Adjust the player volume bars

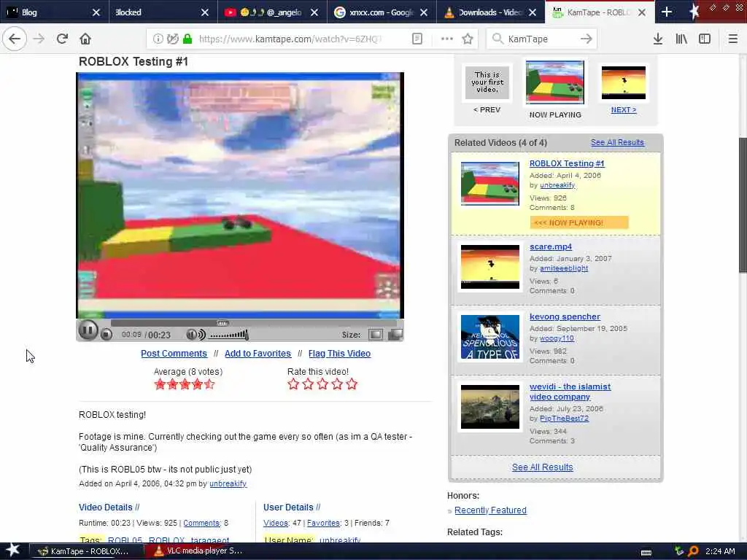[x=228, y=335]
